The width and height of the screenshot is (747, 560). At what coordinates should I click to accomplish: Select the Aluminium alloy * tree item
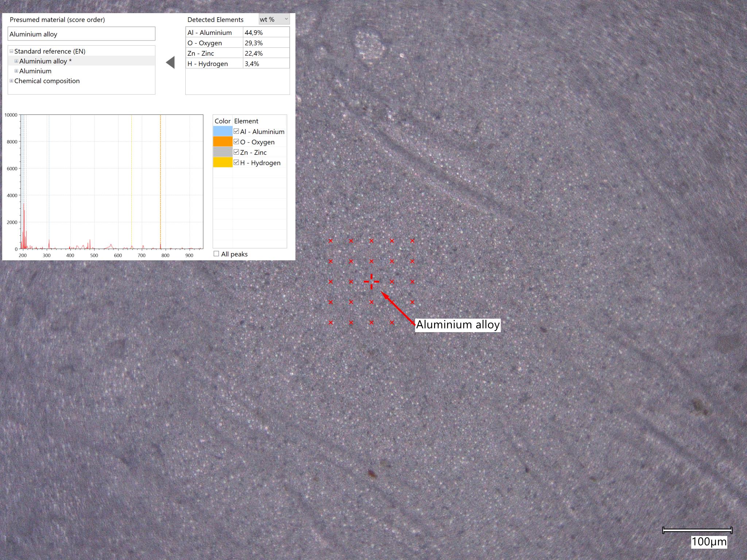45,61
